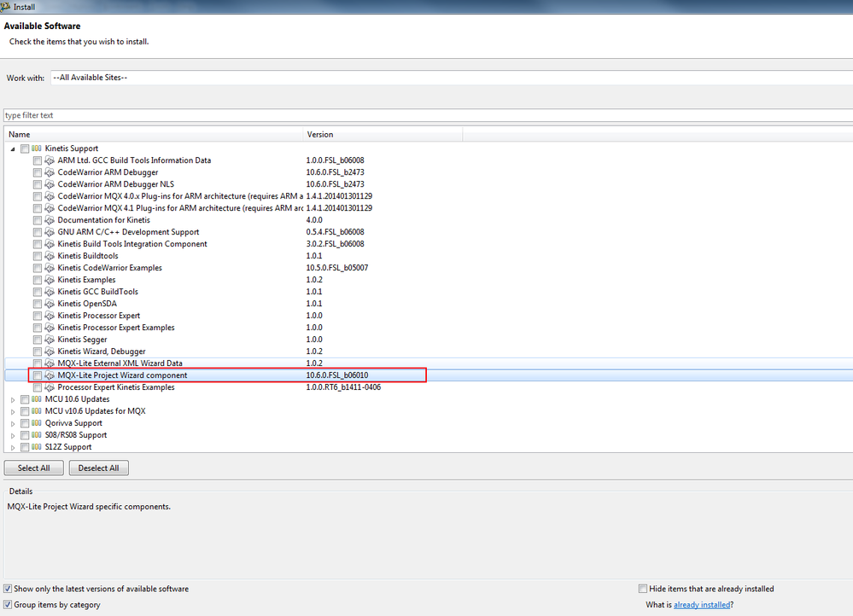Click the MCU 10.6 Updates category icon

coord(37,399)
